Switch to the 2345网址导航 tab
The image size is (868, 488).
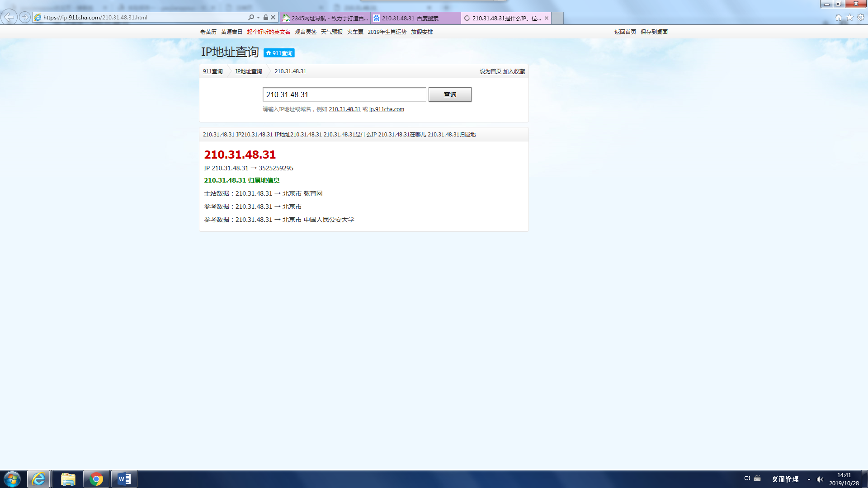pos(325,19)
